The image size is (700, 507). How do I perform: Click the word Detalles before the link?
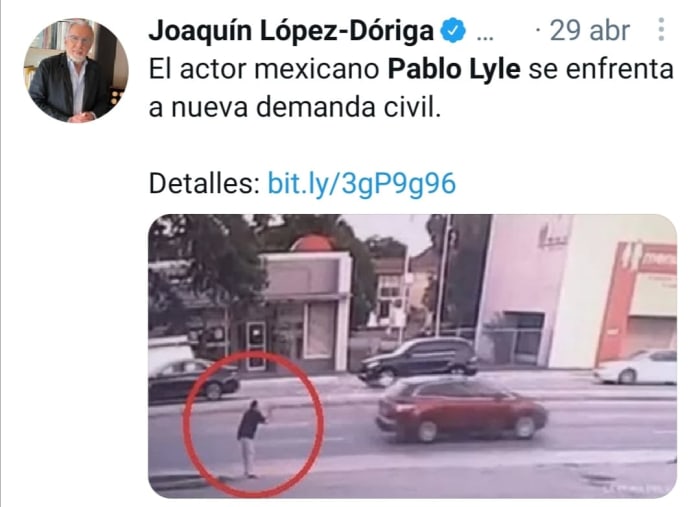204,183
